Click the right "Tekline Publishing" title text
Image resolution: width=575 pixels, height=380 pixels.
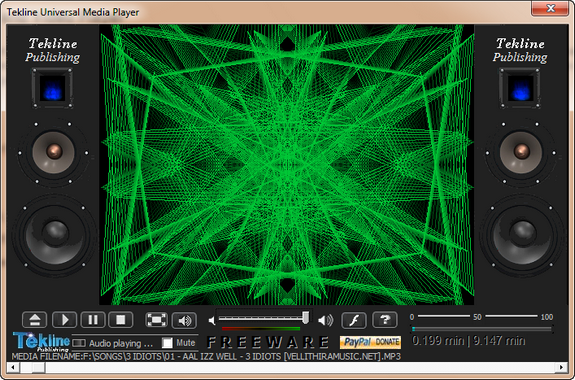coord(520,50)
